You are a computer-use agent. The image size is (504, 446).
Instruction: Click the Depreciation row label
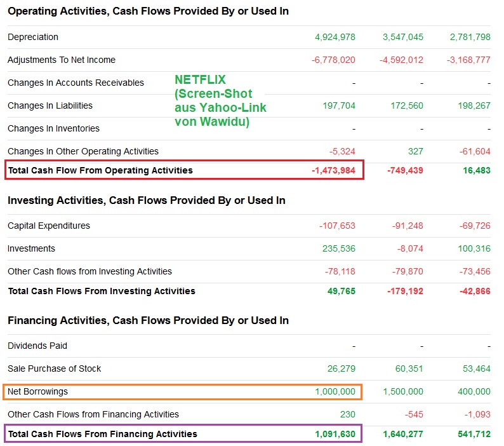click(33, 37)
